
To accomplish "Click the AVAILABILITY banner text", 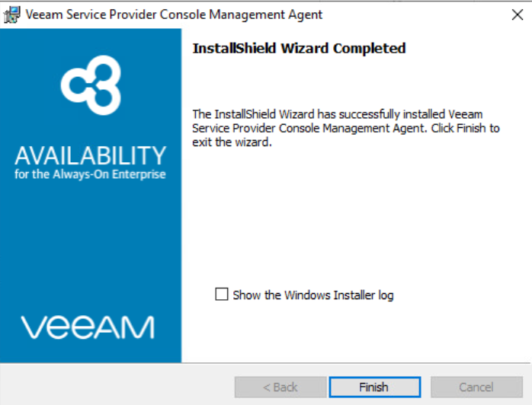I will tap(90, 155).
